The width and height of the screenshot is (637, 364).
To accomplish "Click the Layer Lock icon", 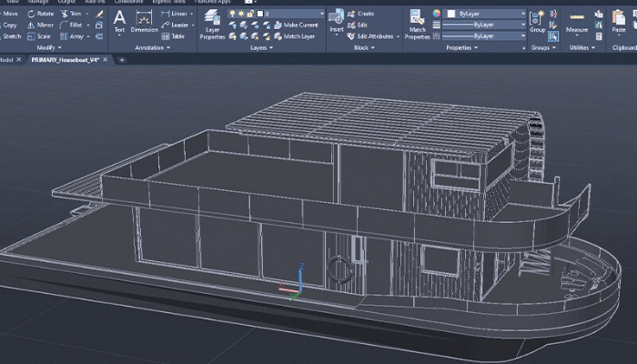I will click(x=267, y=25).
